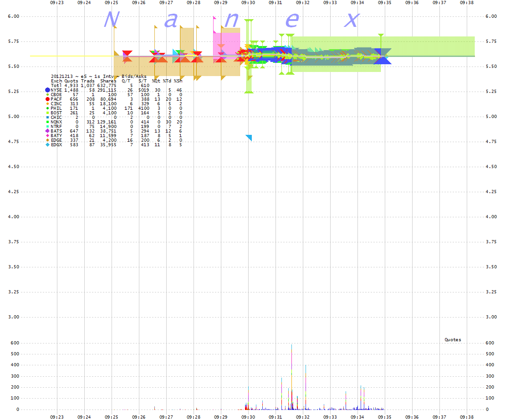Click NTRF shares value '14,900'
Image resolution: width=505 pixels, height=420 pixels.
point(108,127)
